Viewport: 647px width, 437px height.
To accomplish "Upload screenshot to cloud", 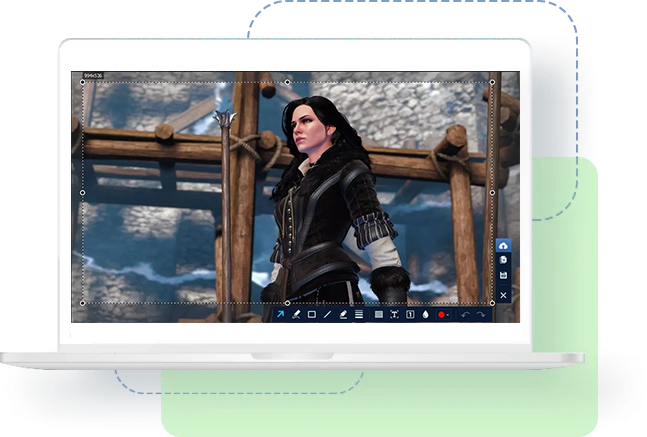I will click(x=503, y=245).
